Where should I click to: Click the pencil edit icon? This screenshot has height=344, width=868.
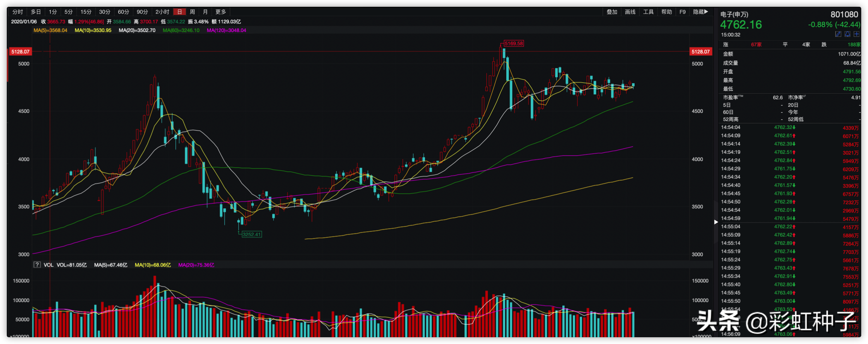(838, 34)
